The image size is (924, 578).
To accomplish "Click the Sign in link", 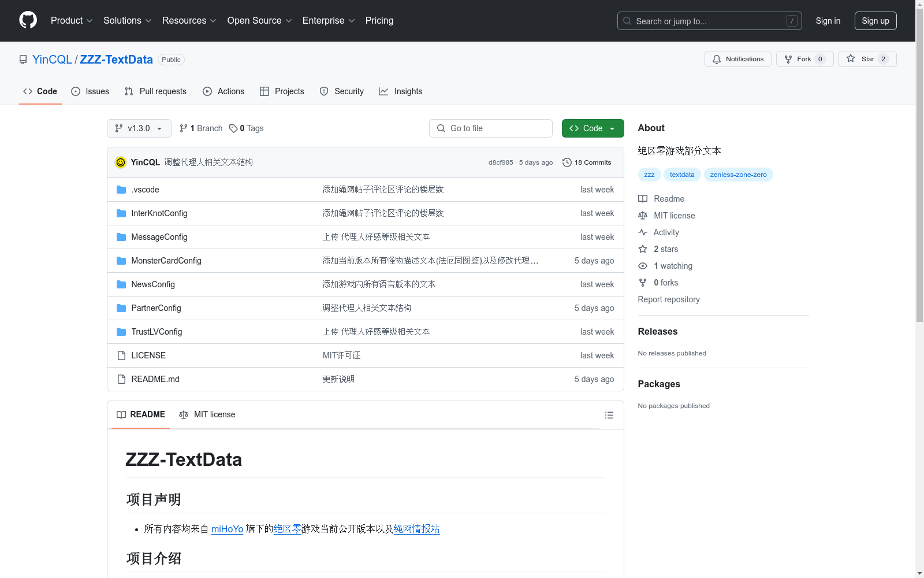I will (828, 21).
